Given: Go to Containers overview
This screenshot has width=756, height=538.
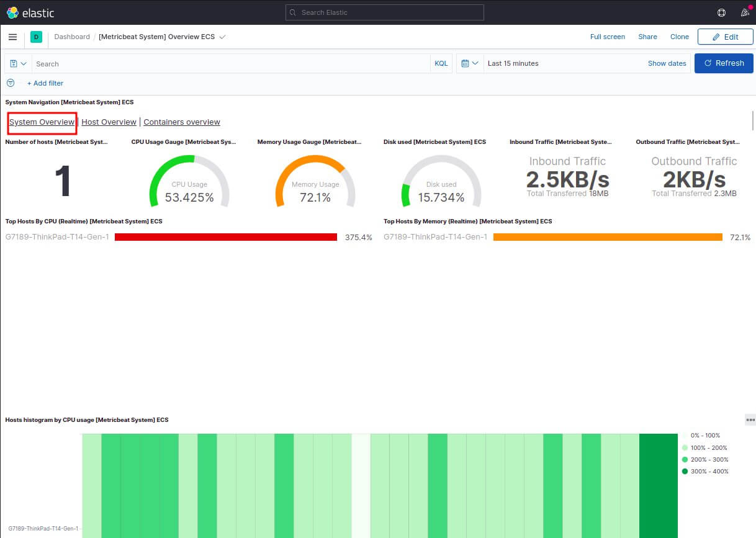Looking at the screenshot, I should click(182, 122).
